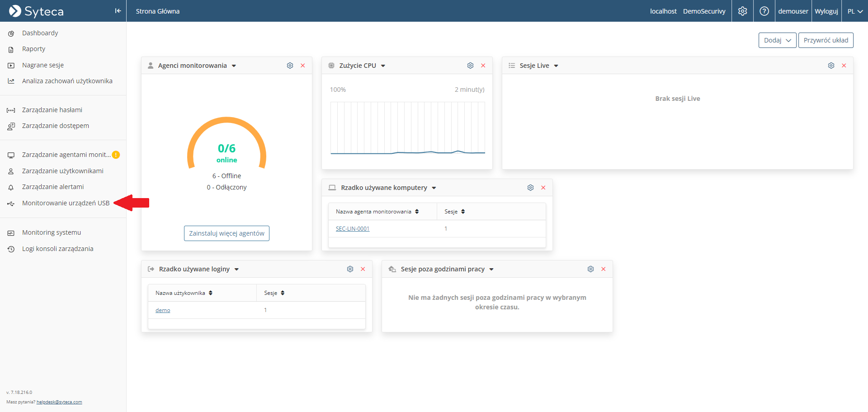This screenshot has width=868, height=412.
Task: Sort by Nazwa agenta monitorowania column
Action: [x=377, y=212]
